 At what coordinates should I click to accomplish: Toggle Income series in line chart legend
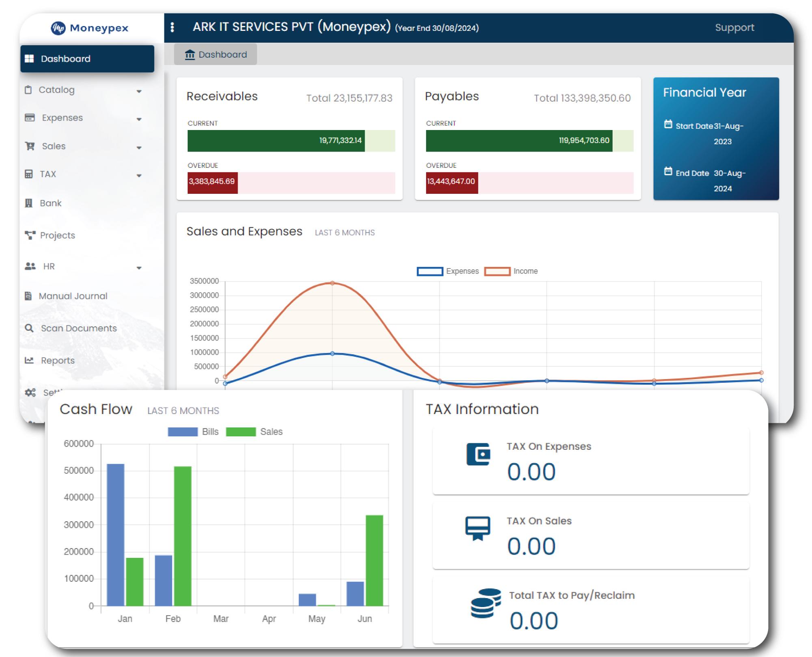point(497,271)
